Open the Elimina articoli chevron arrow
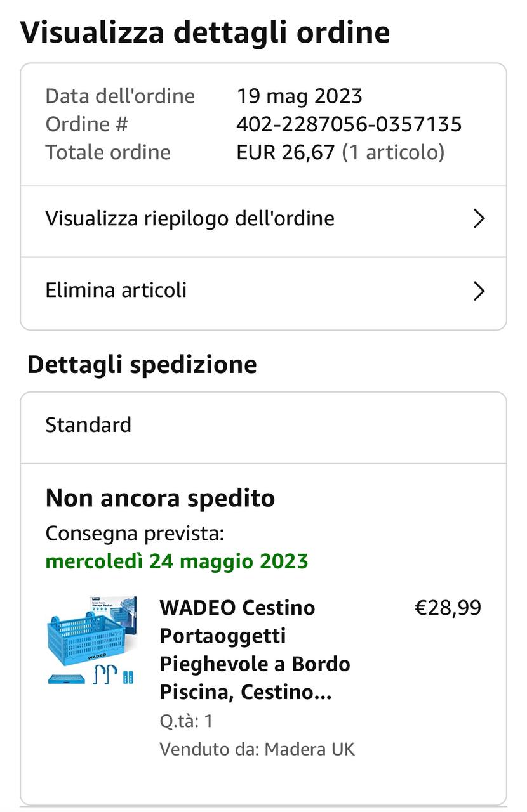This screenshot has height=812, width=527. [x=479, y=291]
